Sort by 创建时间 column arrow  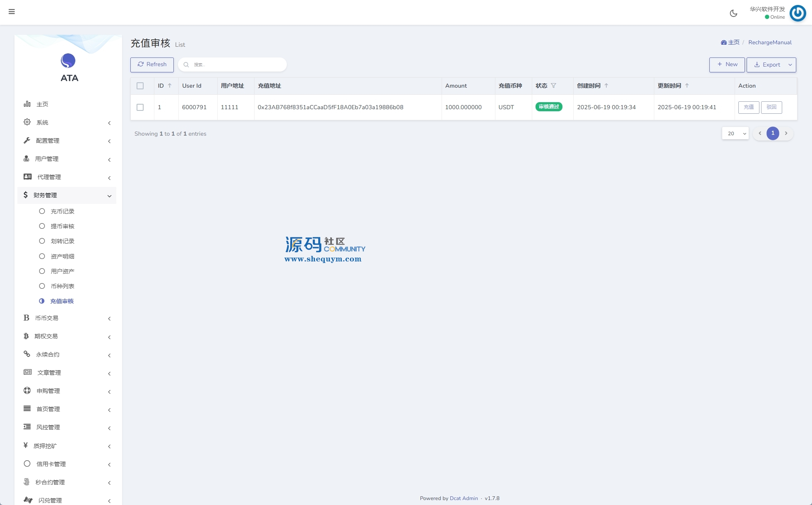606,86
